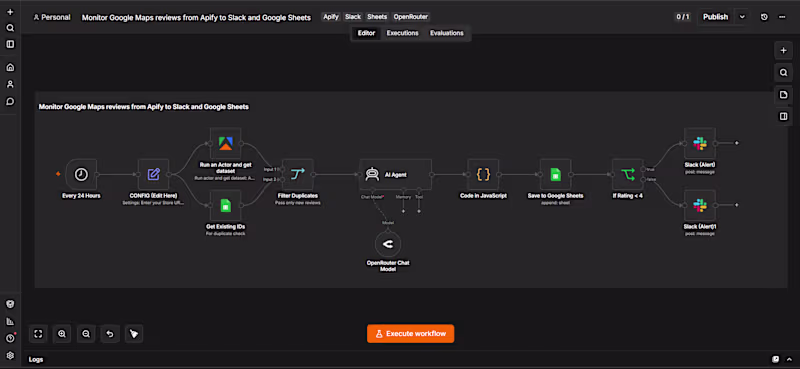
Task: Open the If Rating < 4 node
Action: point(628,174)
